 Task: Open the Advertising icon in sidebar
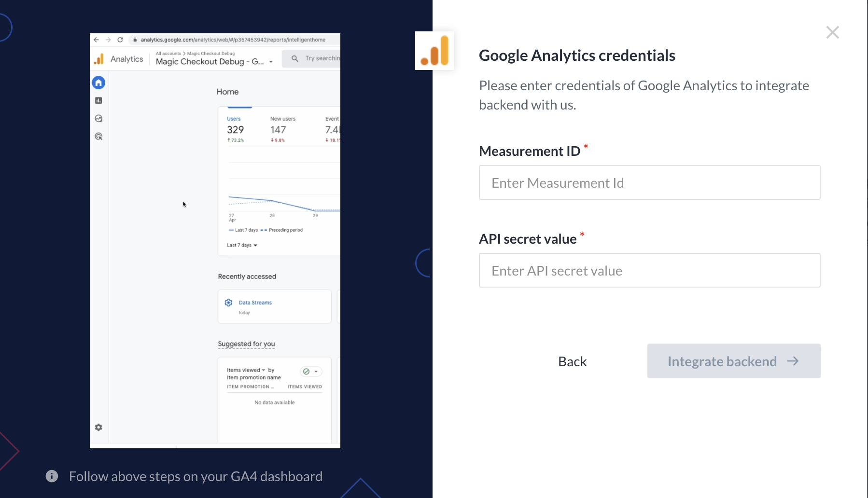(98, 137)
